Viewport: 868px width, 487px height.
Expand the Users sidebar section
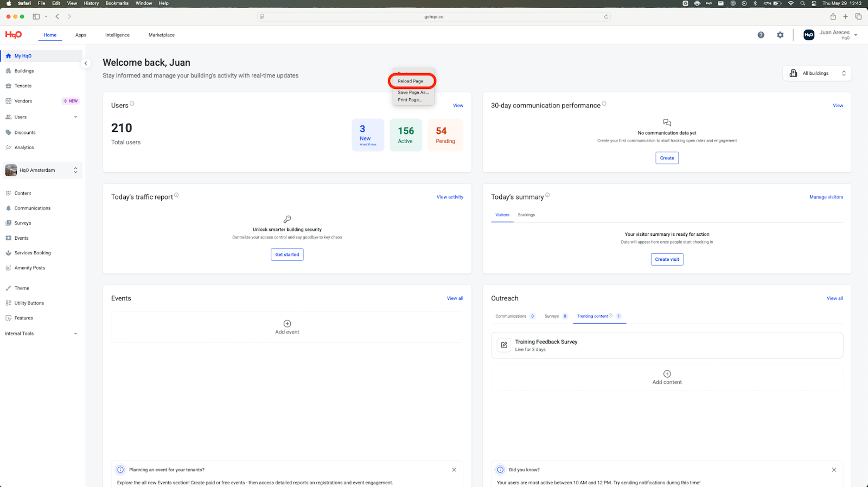click(x=75, y=117)
